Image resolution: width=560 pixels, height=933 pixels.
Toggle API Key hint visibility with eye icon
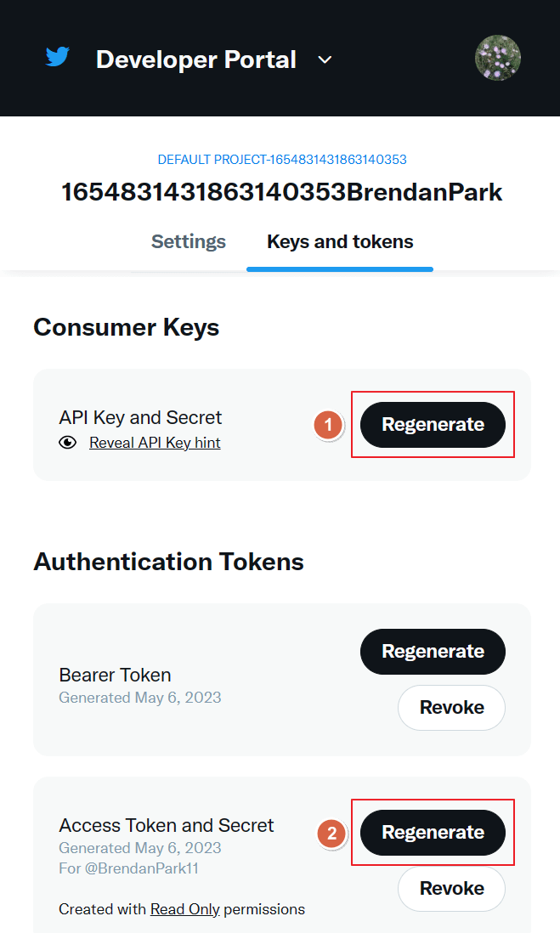(x=69, y=443)
